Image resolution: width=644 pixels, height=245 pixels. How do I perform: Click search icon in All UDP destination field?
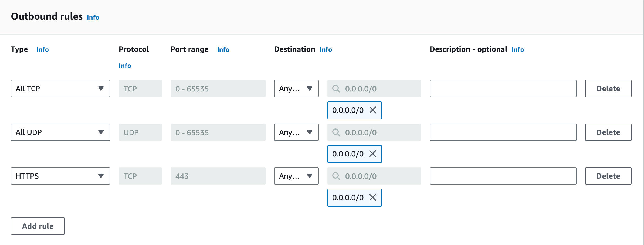(336, 132)
